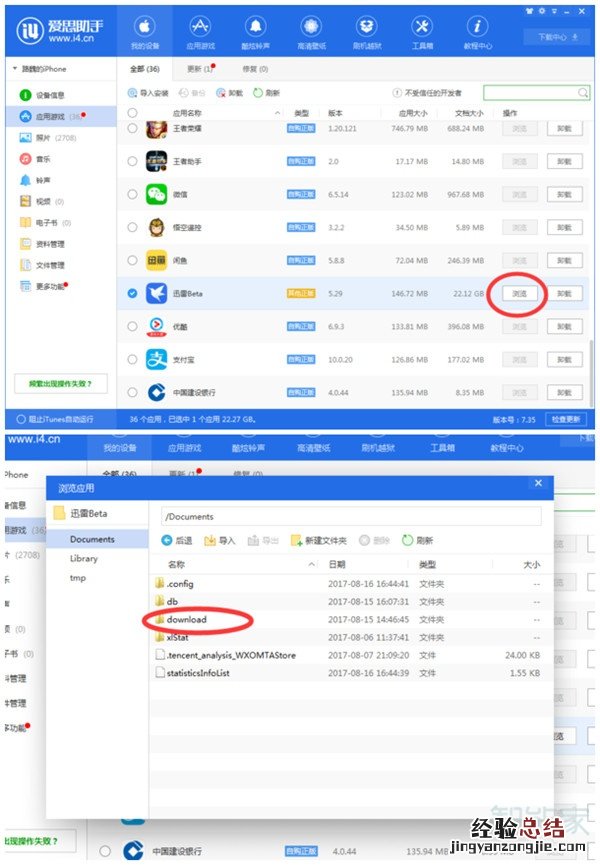Open the 工具箱 wrench icon in top navigation
This screenshot has width=600, height=865.
click(x=422, y=26)
